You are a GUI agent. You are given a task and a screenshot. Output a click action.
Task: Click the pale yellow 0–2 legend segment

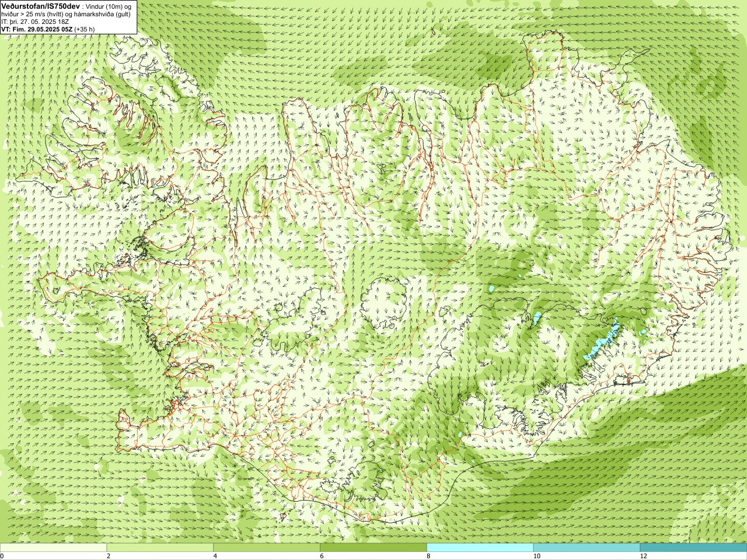point(53,548)
